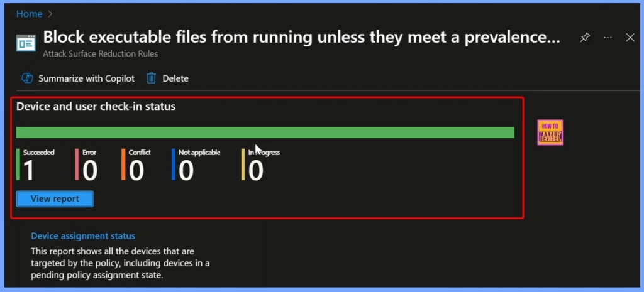644x292 pixels.
Task: Click the Home breadcrumb link
Action: click(29, 13)
